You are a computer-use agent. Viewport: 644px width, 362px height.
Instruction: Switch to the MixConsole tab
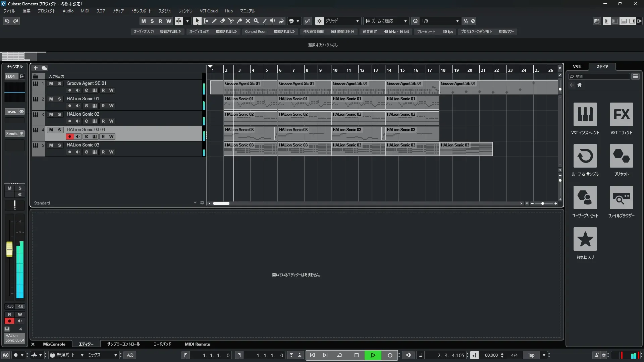[x=54, y=344]
